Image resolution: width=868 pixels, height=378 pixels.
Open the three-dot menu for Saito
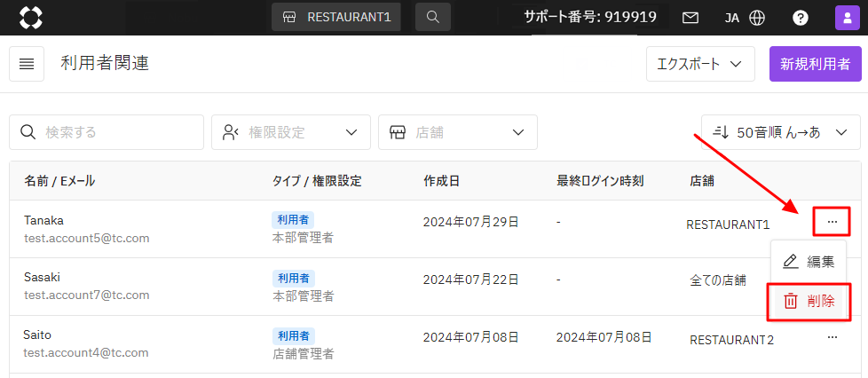[x=832, y=337]
